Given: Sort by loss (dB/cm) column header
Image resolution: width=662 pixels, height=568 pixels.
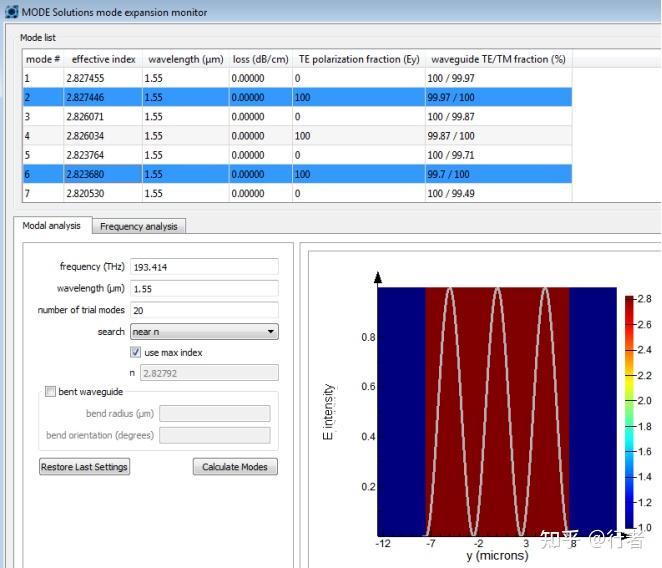Looking at the screenshot, I should pos(259,59).
